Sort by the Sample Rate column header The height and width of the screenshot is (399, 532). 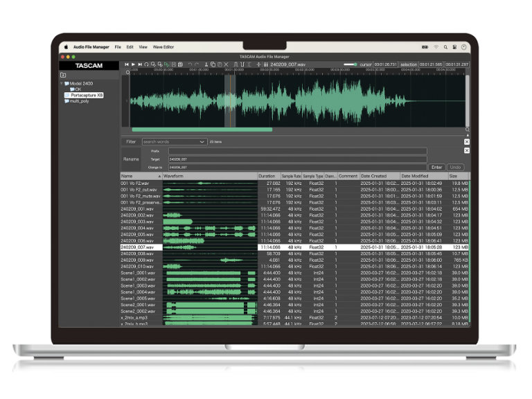point(292,176)
